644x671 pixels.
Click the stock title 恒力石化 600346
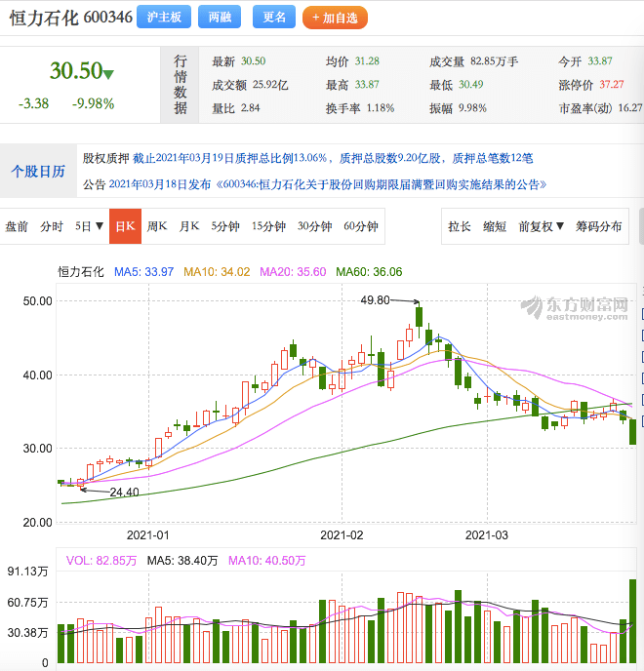pyautogui.click(x=71, y=18)
